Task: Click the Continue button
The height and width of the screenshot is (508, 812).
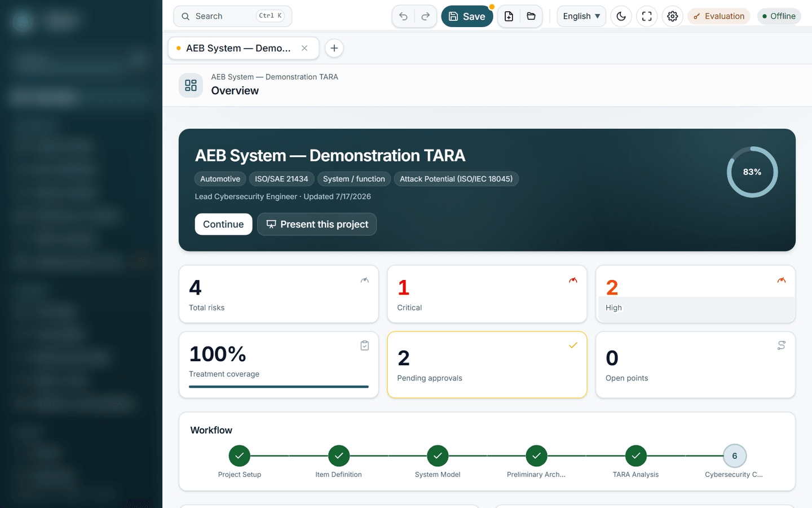Action: [x=223, y=224]
